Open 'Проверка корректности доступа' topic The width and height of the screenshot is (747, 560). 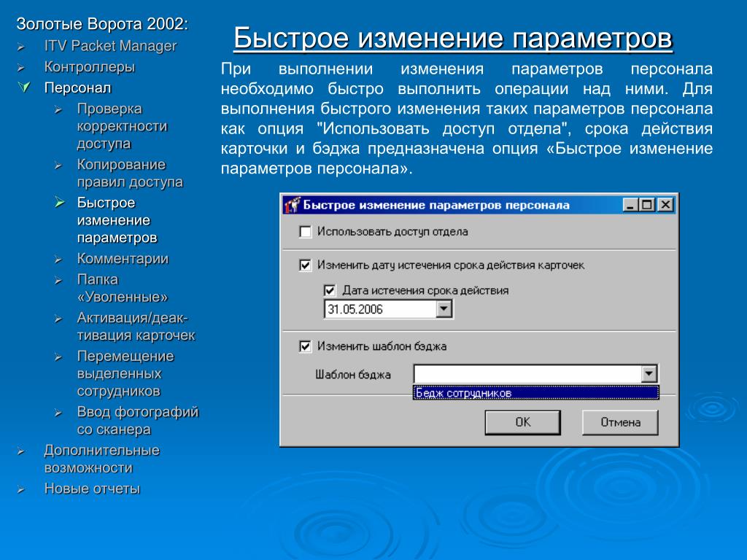123,126
